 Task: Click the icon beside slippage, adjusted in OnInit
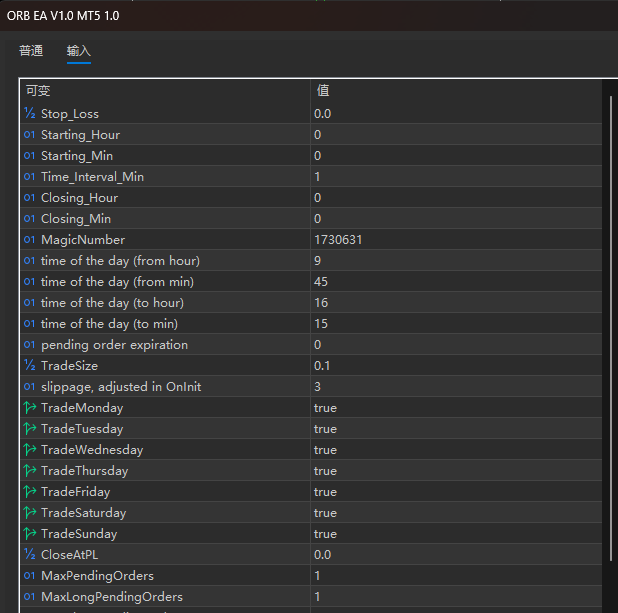[30, 386]
